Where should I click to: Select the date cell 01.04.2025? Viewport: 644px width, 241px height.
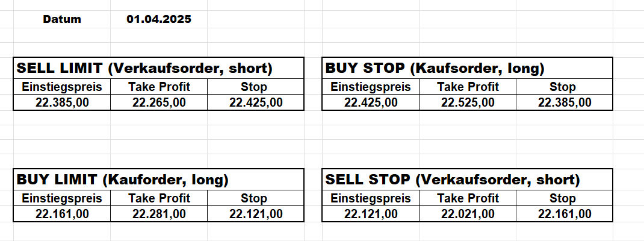pyautogui.click(x=159, y=19)
